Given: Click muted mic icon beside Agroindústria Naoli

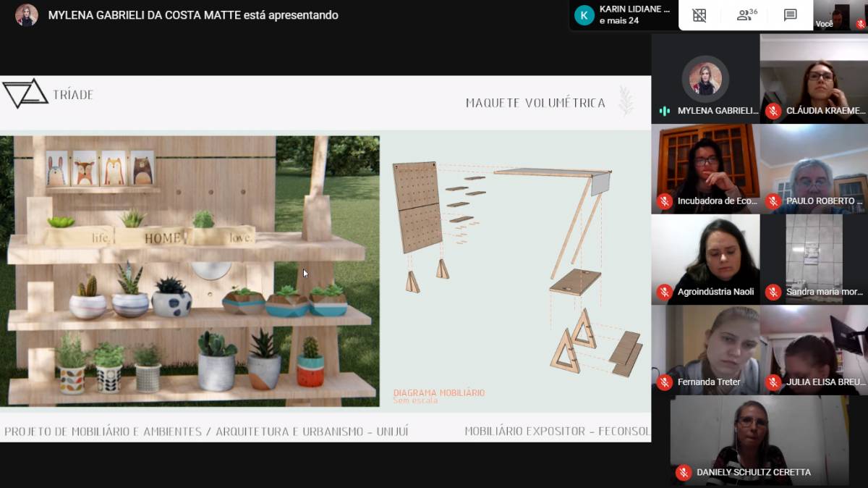Looking at the screenshot, I should [664, 292].
